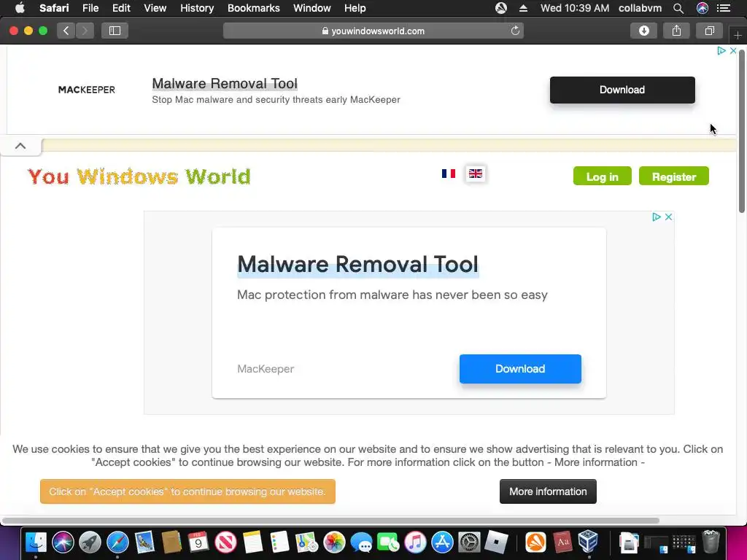Click the black Download button in banner
Image resolution: width=747 pixels, height=560 pixels.
[x=622, y=90]
